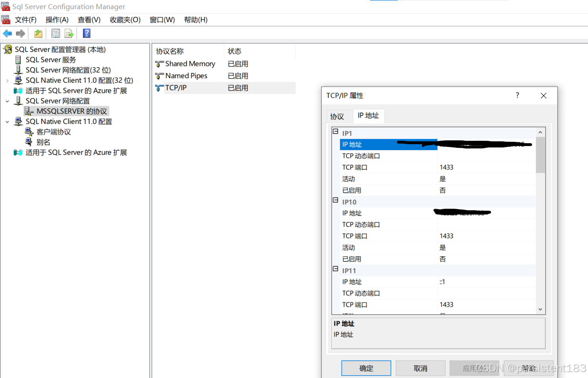Expand SQL Native Client 11.0 配置(32 位) node
Screen dimensions: 588x378
point(7,81)
